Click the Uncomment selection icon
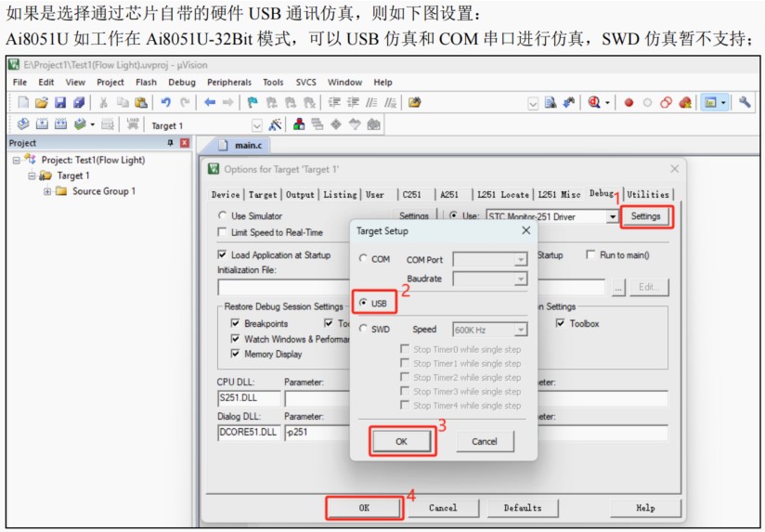Viewport: 765px width, 532px height. click(x=390, y=102)
